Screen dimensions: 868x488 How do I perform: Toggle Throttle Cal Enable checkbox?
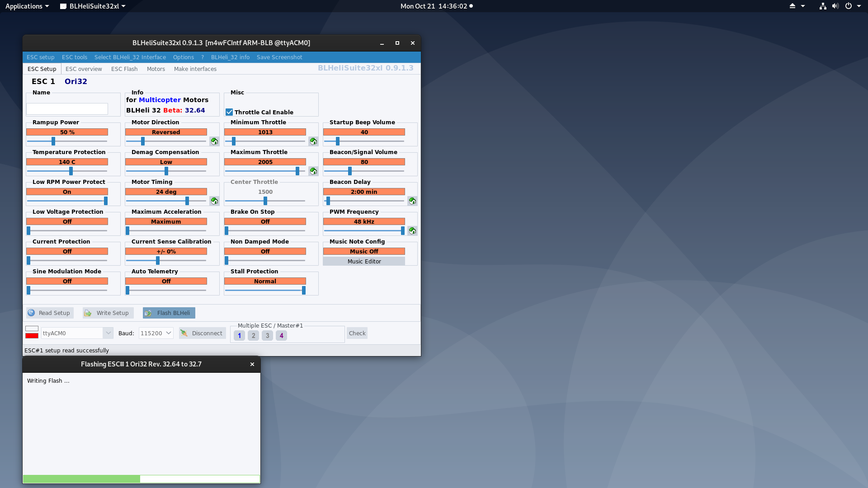tap(229, 112)
